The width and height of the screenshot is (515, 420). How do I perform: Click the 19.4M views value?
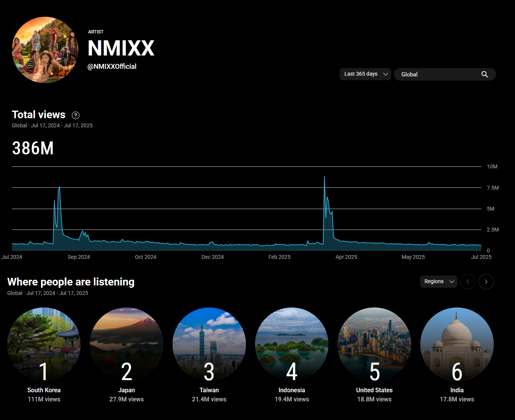[x=292, y=399]
